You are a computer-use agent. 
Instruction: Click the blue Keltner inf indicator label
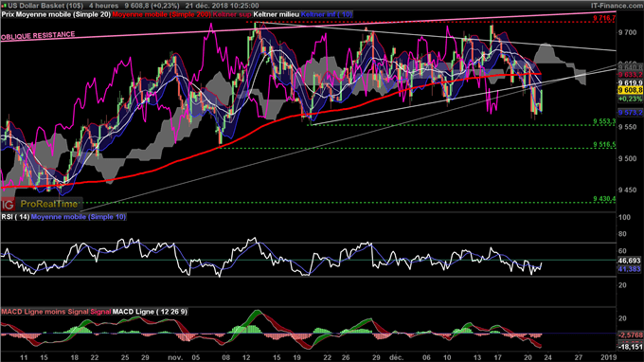pos(327,14)
